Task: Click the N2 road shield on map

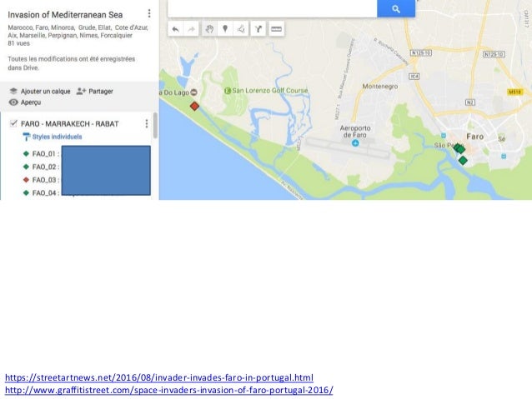Action: click(x=470, y=102)
